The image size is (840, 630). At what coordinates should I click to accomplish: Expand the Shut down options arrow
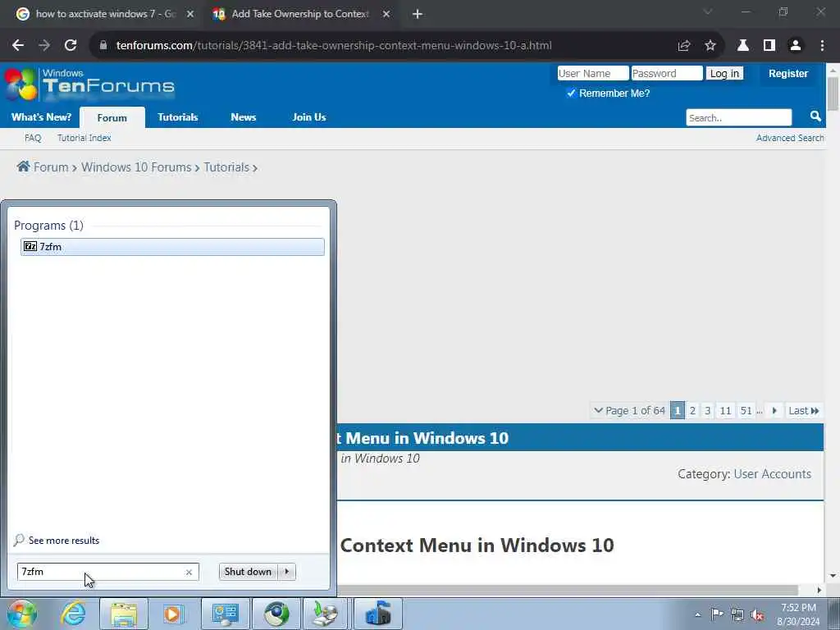[287, 572]
